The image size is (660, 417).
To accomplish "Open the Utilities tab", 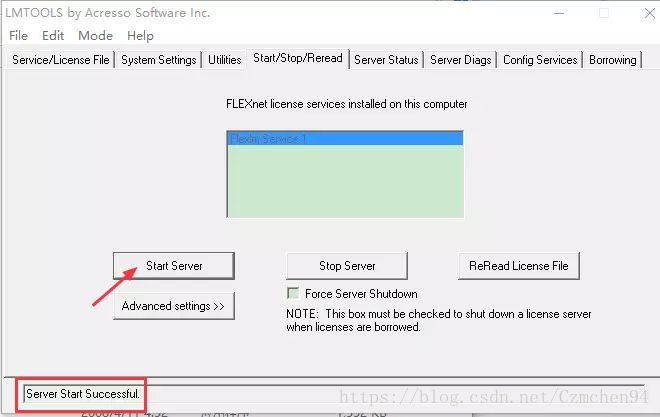I will (x=224, y=60).
